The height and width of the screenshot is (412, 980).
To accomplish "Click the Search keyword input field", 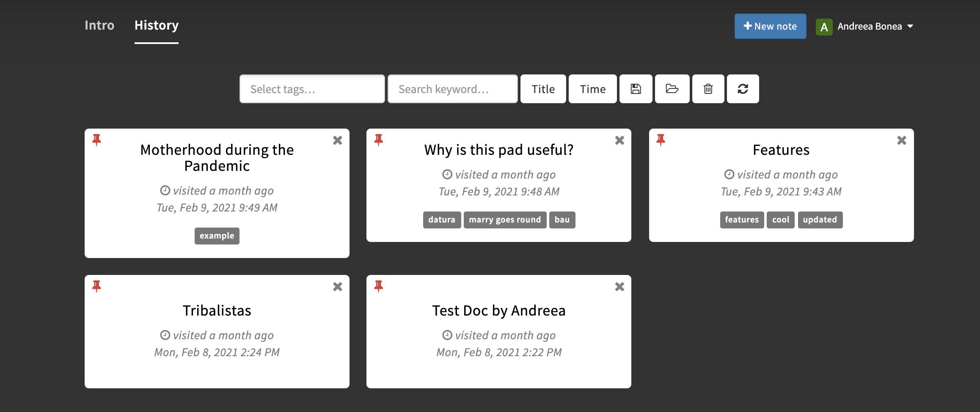I will point(452,89).
